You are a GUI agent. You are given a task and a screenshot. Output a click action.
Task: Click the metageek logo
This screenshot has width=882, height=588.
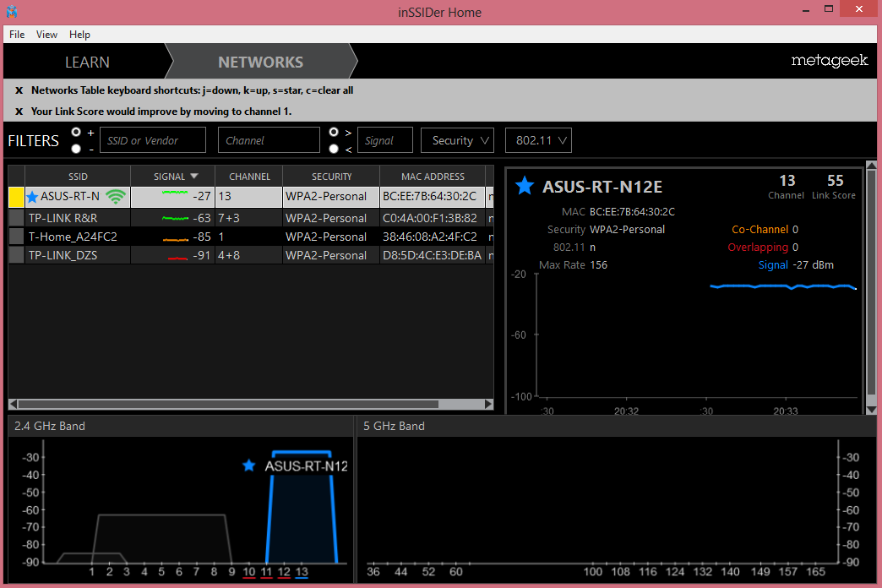point(829,61)
